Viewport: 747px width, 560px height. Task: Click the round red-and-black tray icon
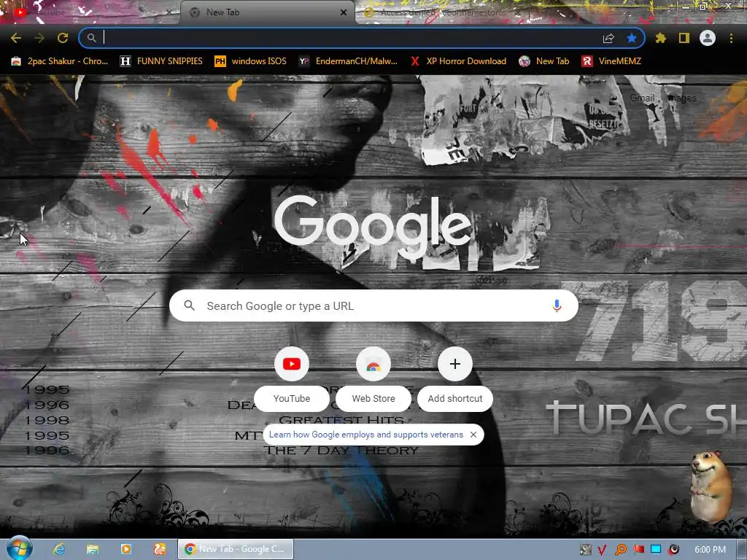673,550
